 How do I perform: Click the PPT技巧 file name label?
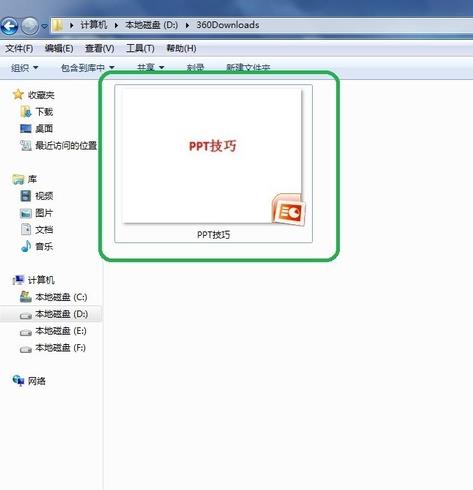pos(214,235)
